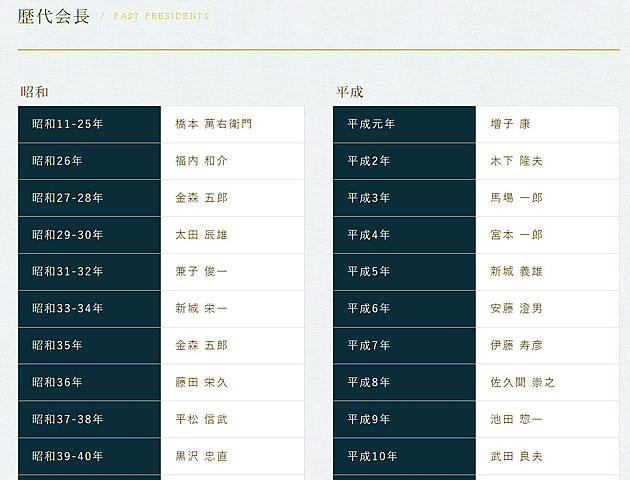Click the 平成 section heading

point(349,92)
